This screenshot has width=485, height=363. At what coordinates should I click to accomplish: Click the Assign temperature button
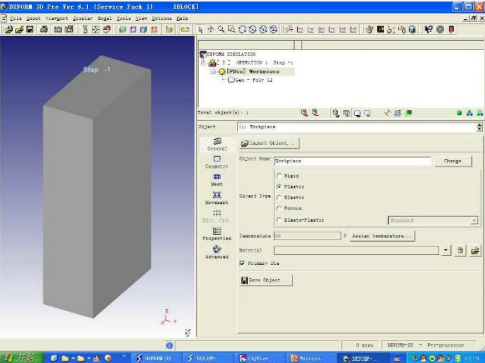pos(382,236)
